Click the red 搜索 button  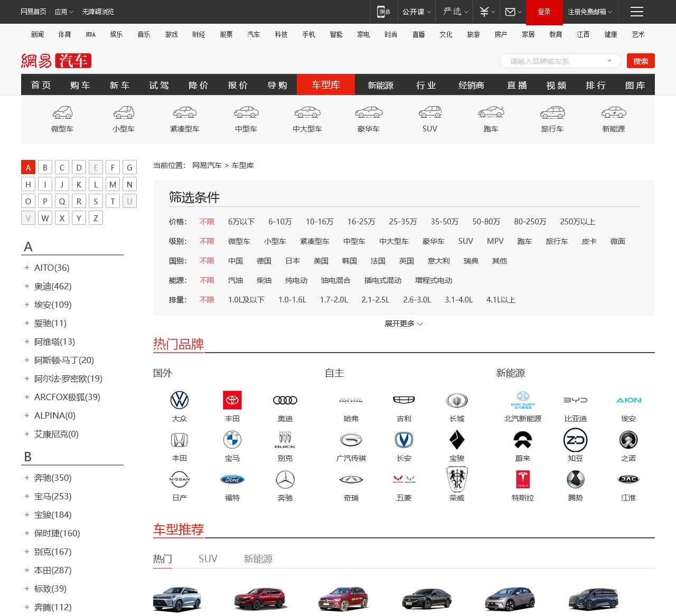pyautogui.click(x=641, y=61)
